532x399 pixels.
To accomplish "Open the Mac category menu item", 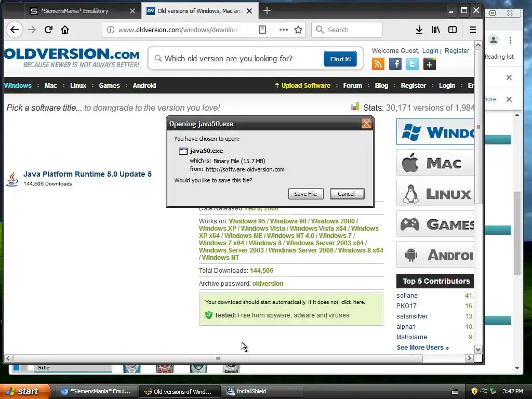I will pos(50,86).
